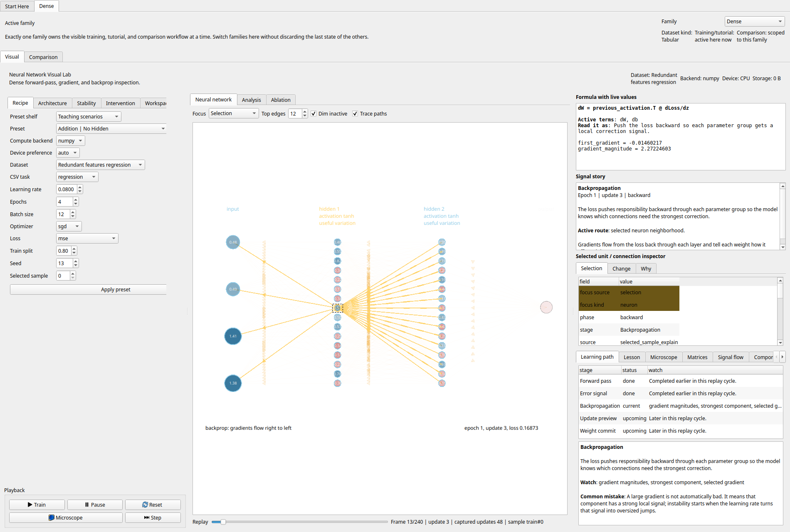This screenshot has height=532, width=790.
Task: Click the Train split field
Action: click(64, 251)
